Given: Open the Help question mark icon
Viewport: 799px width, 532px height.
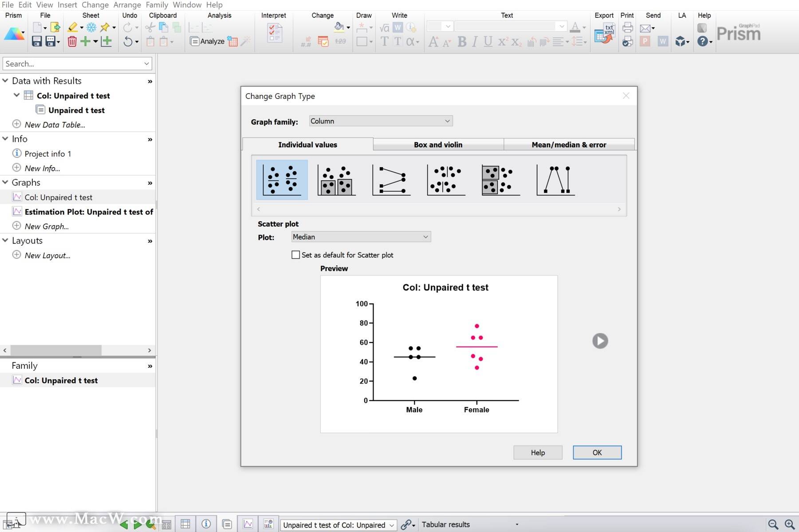Looking at the screenshot, I should pos(702,41).
